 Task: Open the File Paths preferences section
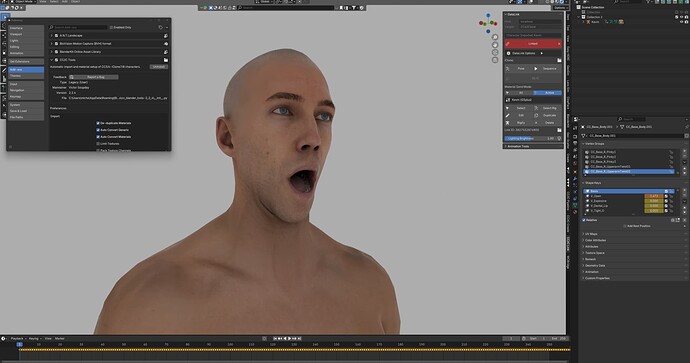(x=26, y=117)
